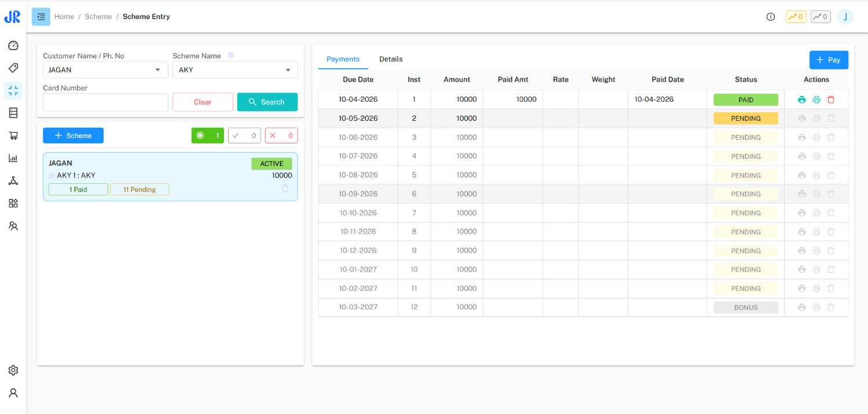The width and height of the screenshot is (868, 414).
Task: Click the Due Date column header
Action: [x=358, y=79]
